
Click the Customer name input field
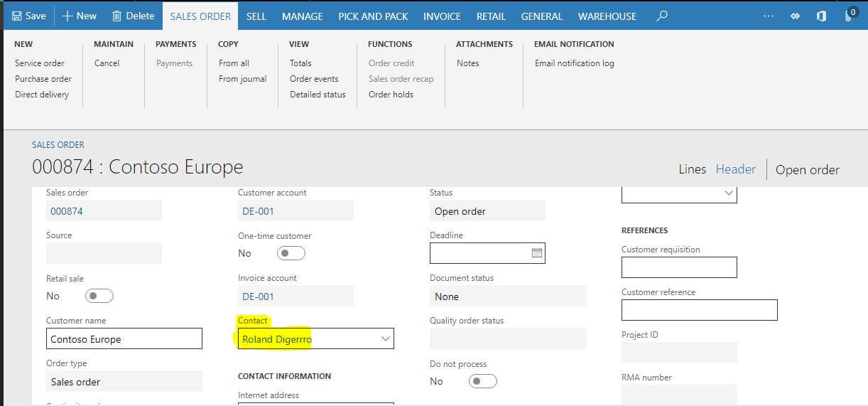pyautogui.click(x=124, y=339)
